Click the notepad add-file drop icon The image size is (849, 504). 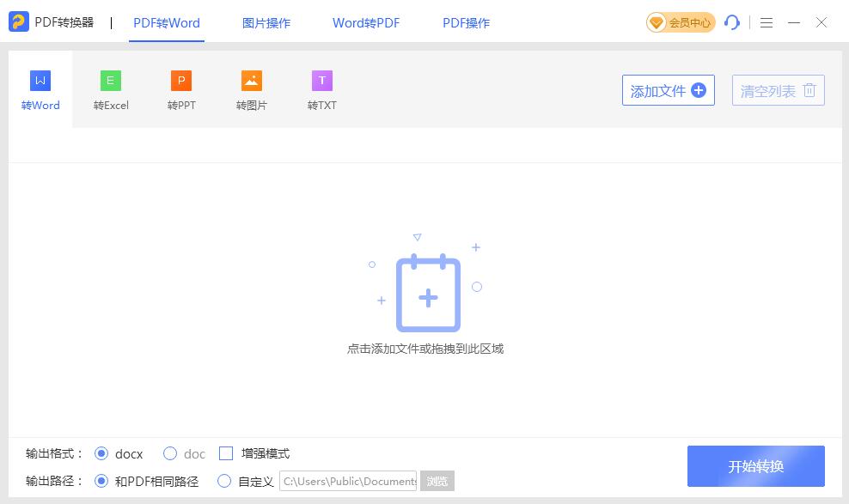(x=428, y=295)
